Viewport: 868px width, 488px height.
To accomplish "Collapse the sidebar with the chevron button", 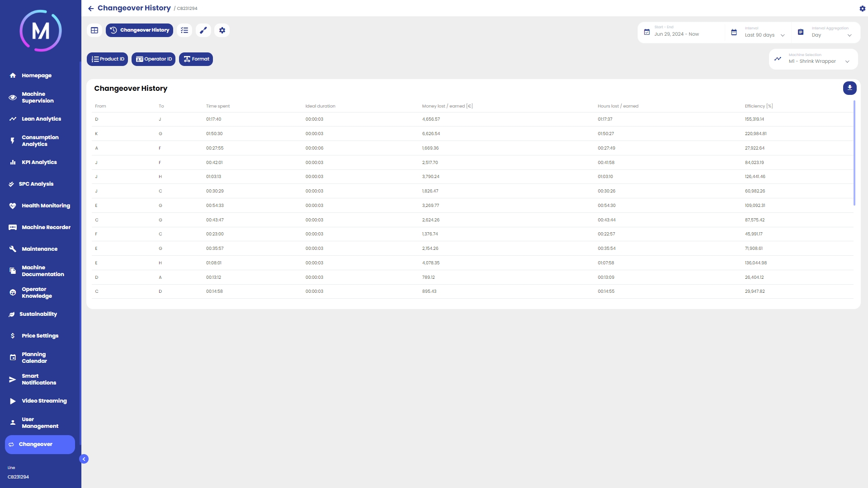I will click(x=84, y=459).
